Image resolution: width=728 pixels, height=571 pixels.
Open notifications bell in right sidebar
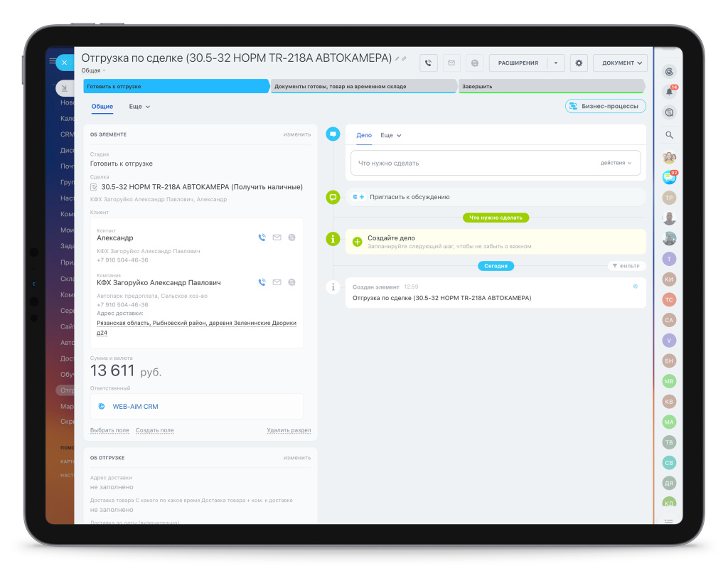tap(669, 92)
